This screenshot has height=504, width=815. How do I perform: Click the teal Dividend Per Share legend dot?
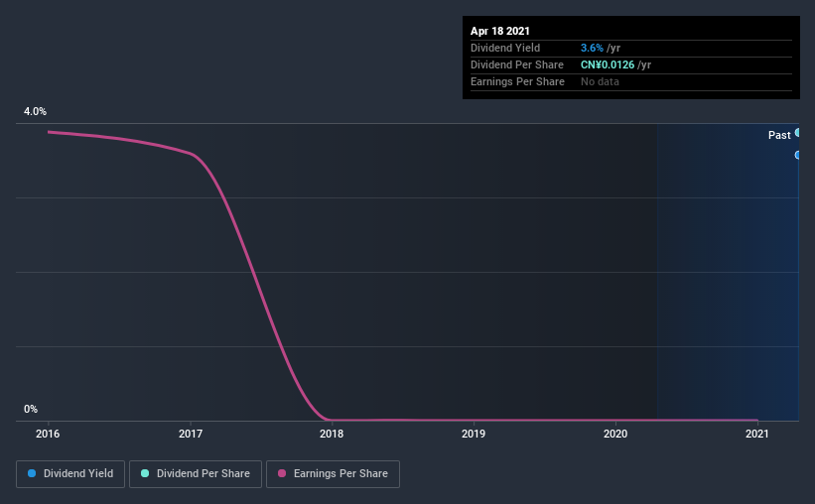click(x=145, y=473)
